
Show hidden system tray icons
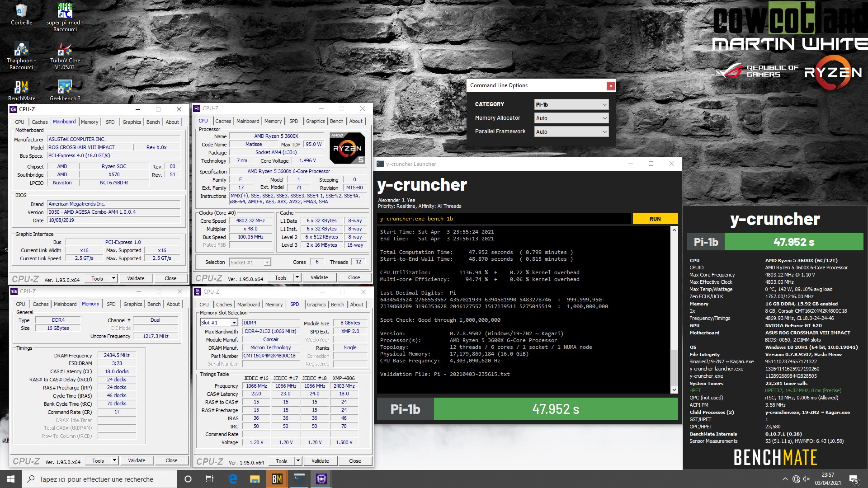pyautogui.click(x=785, y=479)
